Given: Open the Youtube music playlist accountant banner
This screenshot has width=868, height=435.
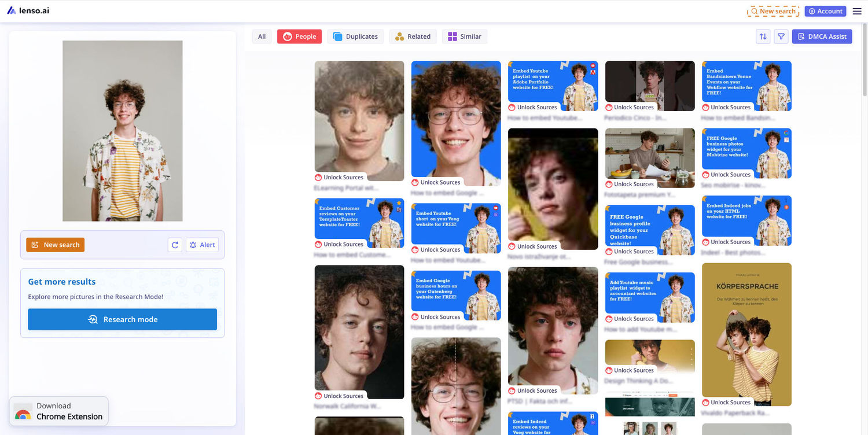Looking at the screenshot, I should (x=650, y=297).
